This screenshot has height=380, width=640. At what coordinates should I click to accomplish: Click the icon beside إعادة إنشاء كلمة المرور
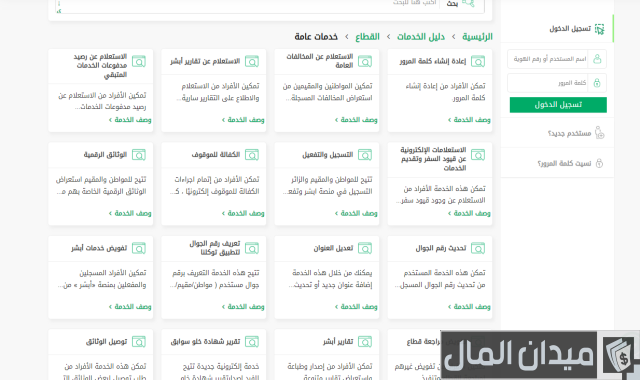coord(478,62)
